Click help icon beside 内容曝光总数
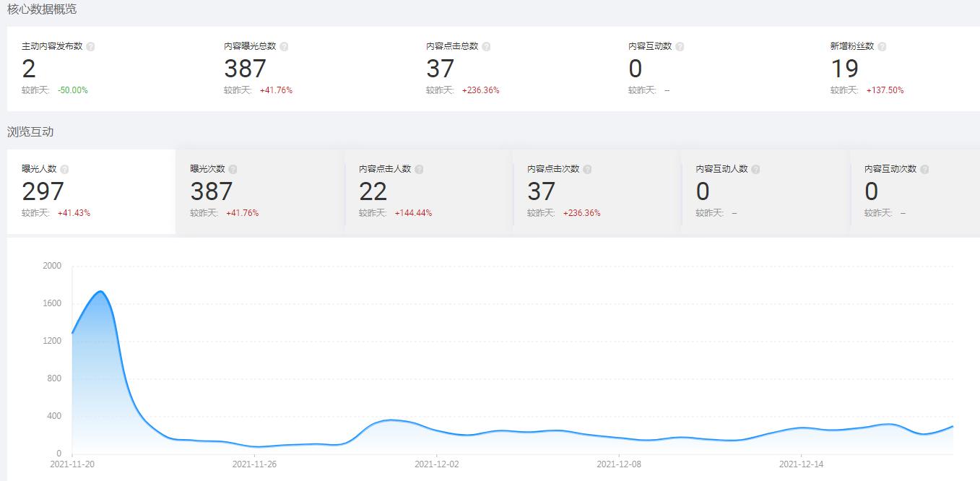This screenshot has width=980, height=481. [284, 46]
